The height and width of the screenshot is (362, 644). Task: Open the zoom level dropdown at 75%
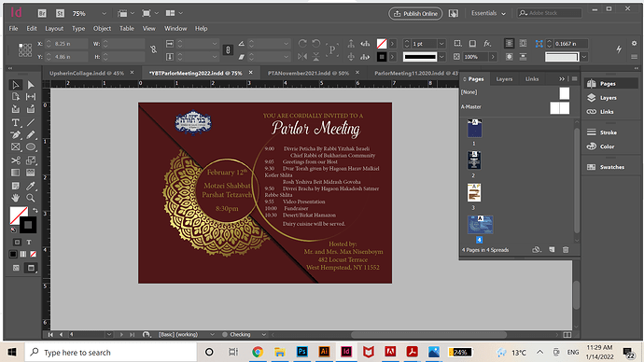[104, 14]
